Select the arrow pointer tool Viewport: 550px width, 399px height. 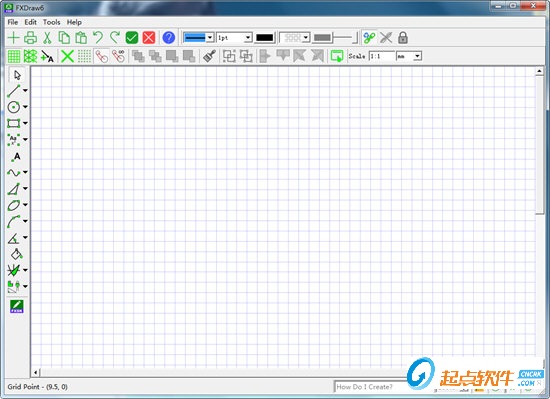pos(17,75)
